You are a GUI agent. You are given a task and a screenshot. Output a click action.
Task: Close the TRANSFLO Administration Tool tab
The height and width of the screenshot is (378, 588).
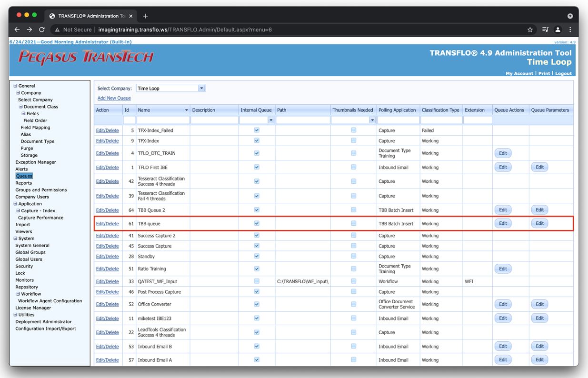[x=131, y=16]
